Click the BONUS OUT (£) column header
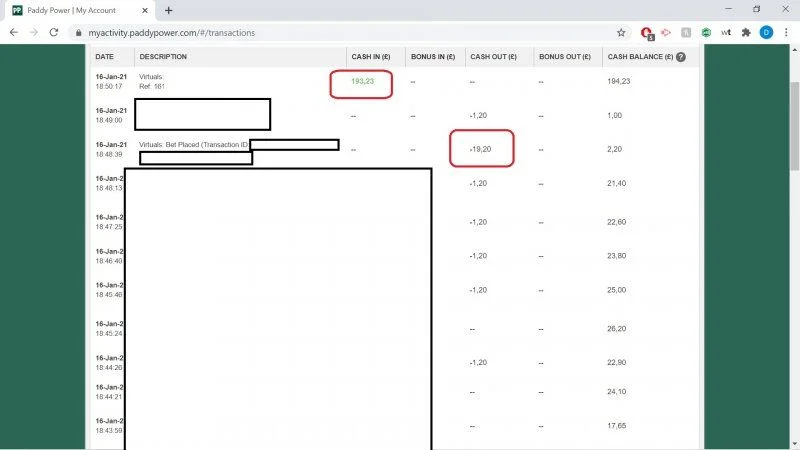This screenshot has width=800, height=450. point(565,57)
